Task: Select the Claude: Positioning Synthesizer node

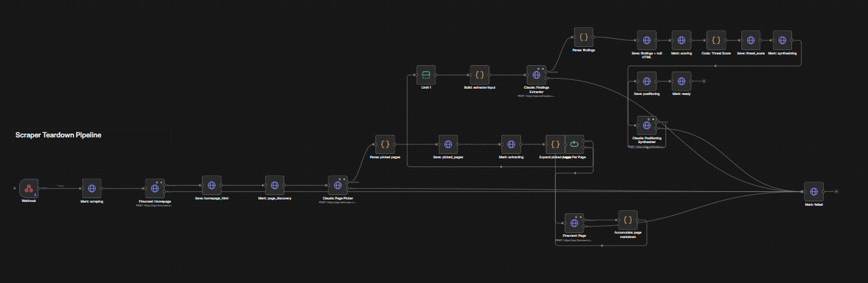Action: pos(647,125)
